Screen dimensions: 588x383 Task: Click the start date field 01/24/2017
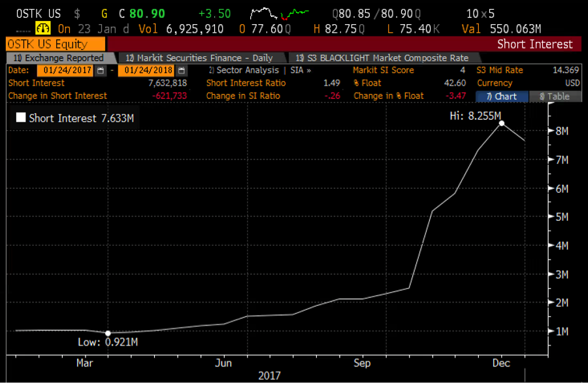65,71
